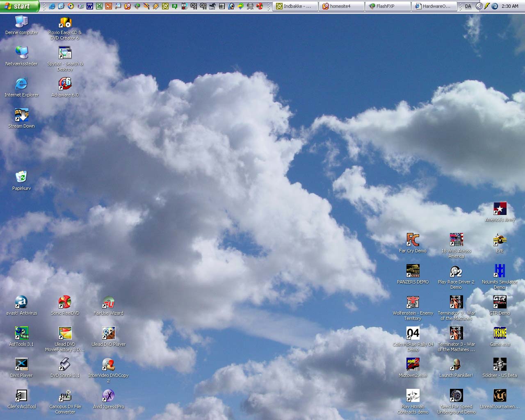The image size is (525, 420).
Task: Select the GTR Demo icon
Action: pyautogui.click(x=500, y=306)
